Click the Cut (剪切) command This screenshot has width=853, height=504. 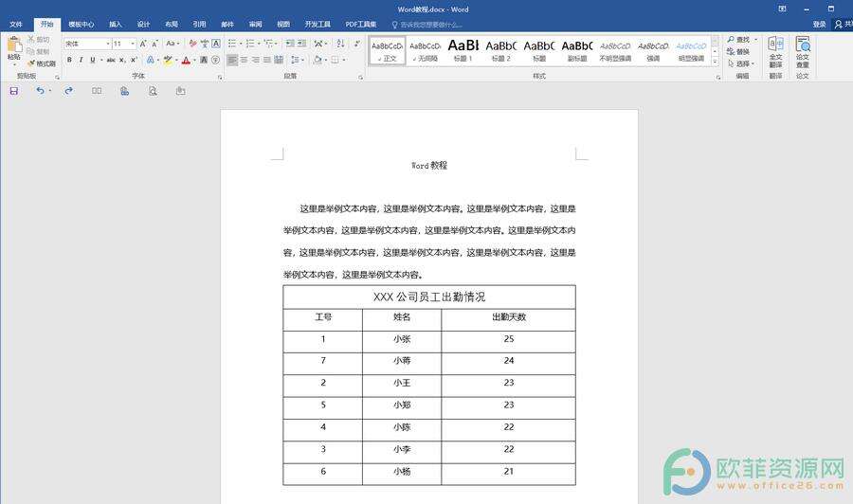[39, 40]
